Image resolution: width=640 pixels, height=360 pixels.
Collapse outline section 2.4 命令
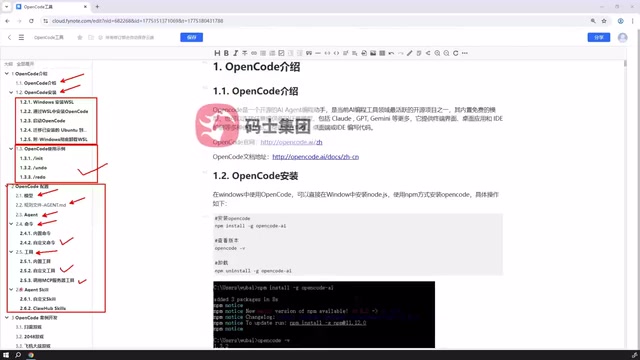11,224
